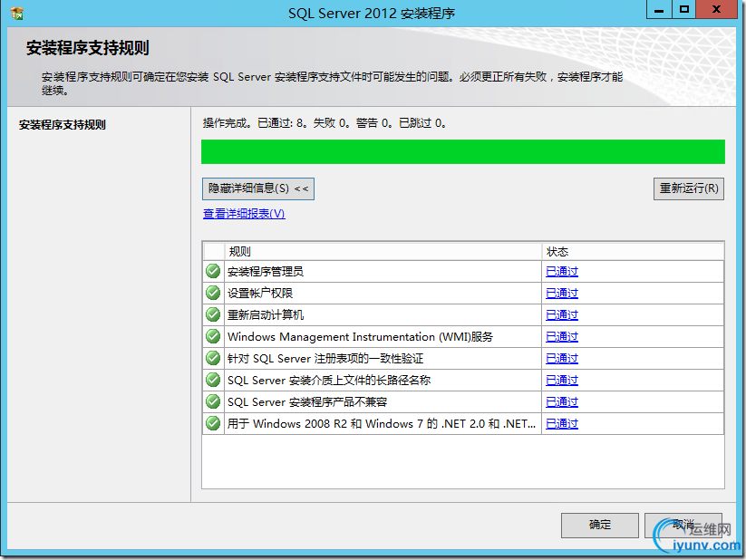
Task: Click check icon for .NET 2.0 row
Action: pos(213,423)
